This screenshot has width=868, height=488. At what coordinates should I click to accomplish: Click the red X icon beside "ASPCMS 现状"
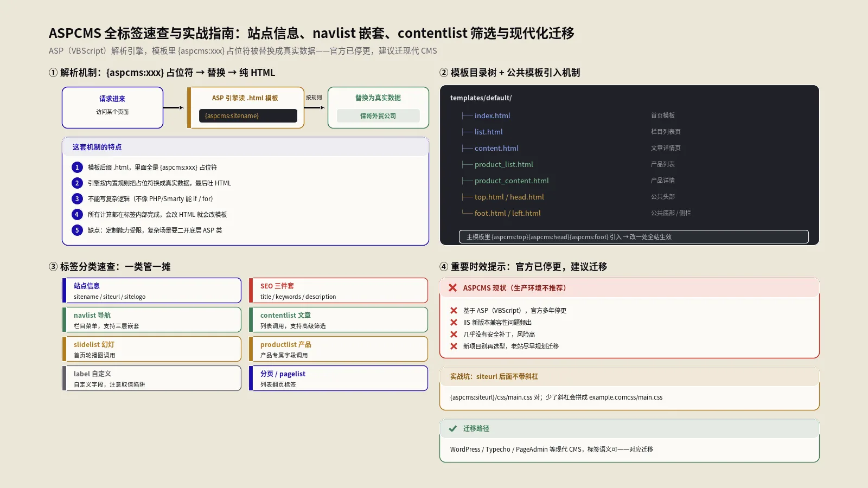click(x=452, y=288)
